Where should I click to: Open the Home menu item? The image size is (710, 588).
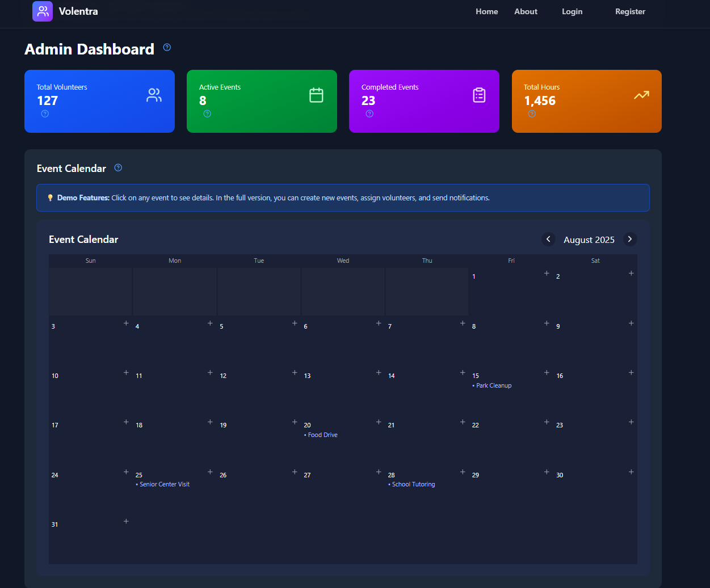point(487,11)
